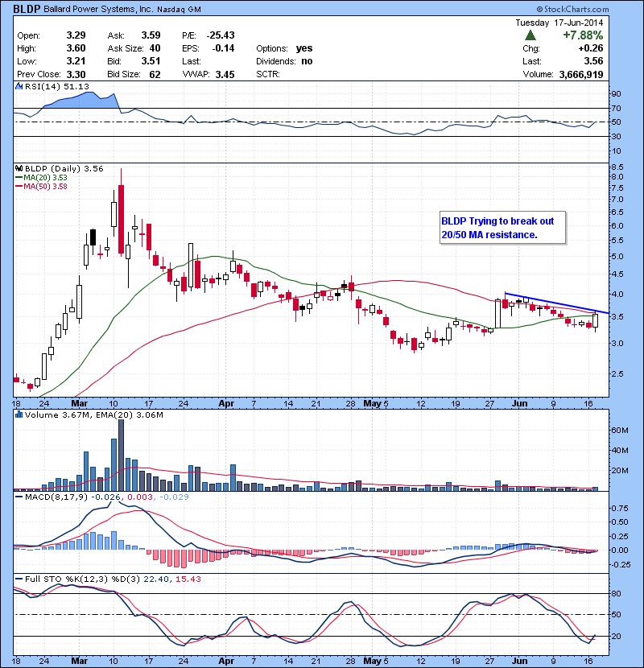Click the Chg value +0.26

pyautogui.click(x=591, y=48)
